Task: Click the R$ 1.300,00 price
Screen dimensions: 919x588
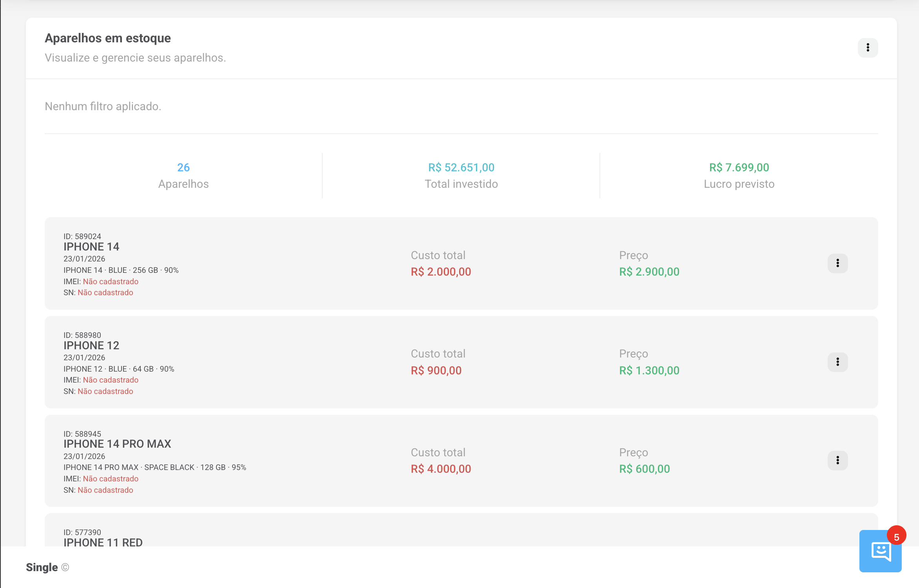Action: coord(649,370)
